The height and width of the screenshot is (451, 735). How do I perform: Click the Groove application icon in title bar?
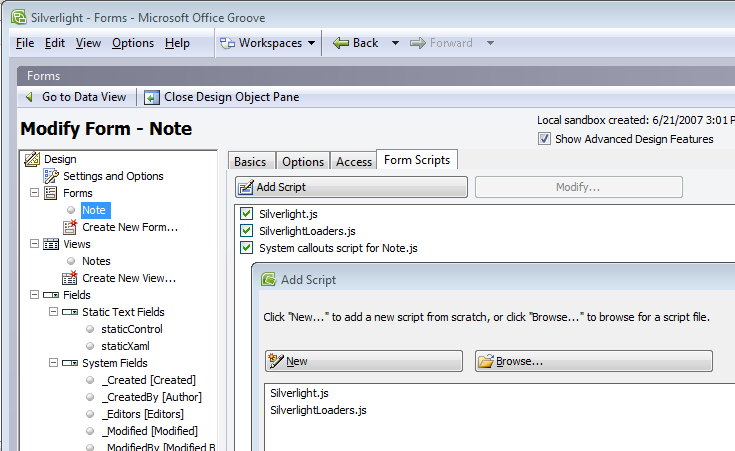19,17
